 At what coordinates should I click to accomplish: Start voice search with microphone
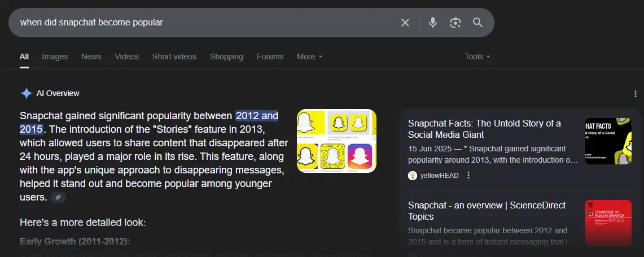(x=432, y=23)
